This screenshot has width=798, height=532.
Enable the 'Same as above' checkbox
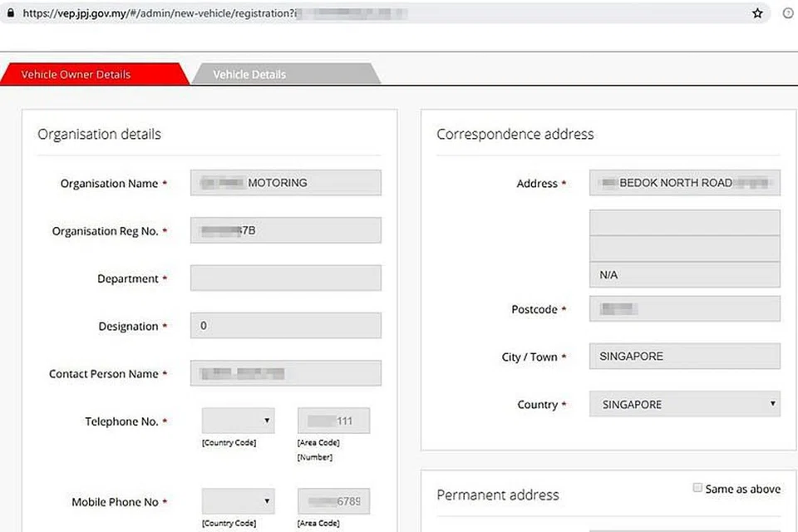pyautogui.click(x=697, y=488)
